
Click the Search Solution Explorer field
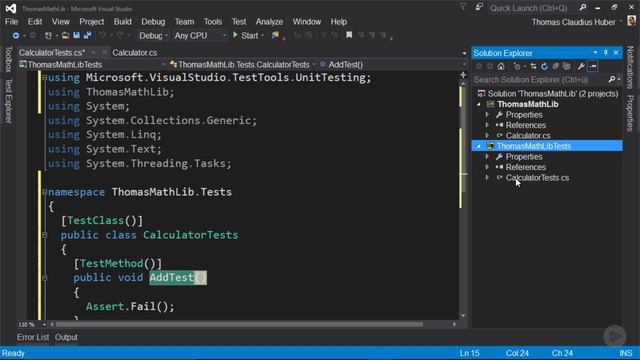click(540, 80)
